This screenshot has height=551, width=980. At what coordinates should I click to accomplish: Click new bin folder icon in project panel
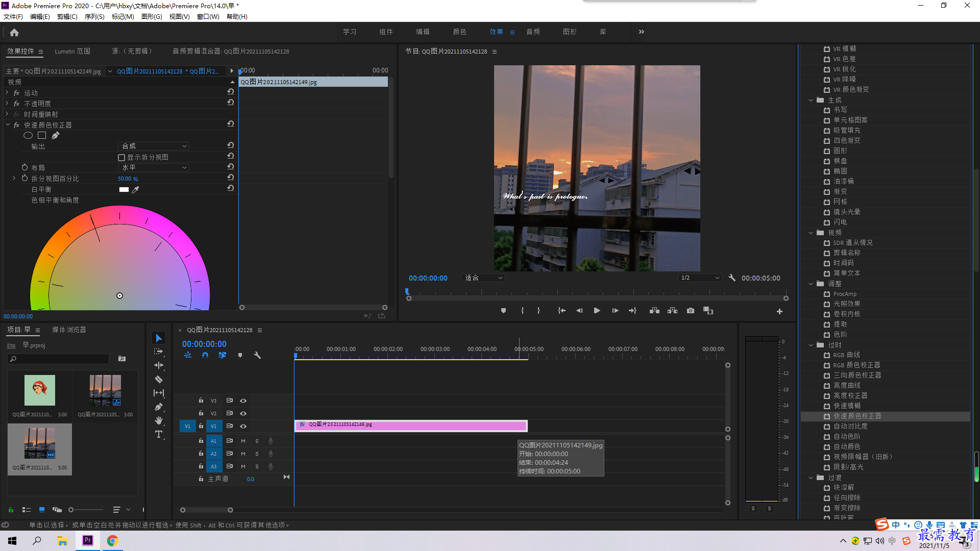[x=122, y=359]
